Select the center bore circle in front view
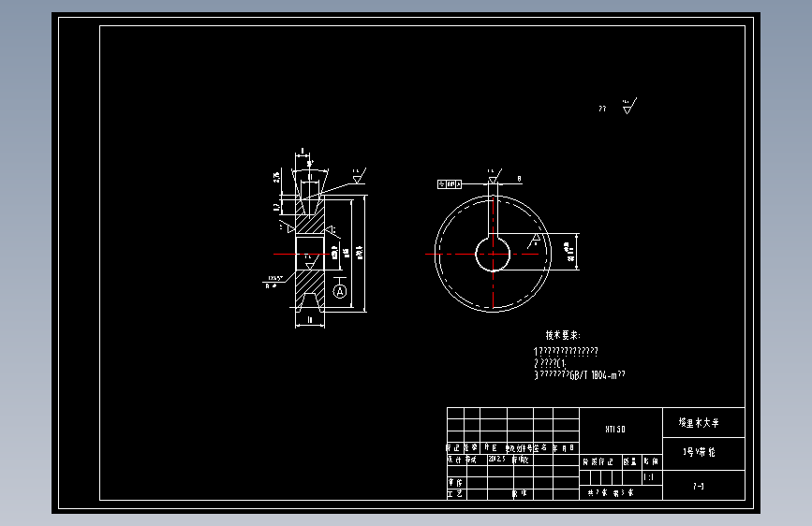 coord(493,255)
